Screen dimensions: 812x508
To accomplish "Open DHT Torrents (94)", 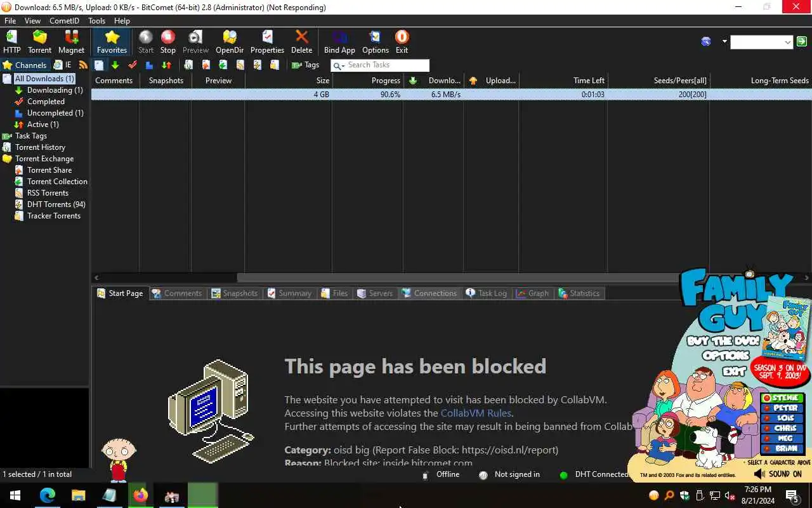I will click(x=56, y=204).
